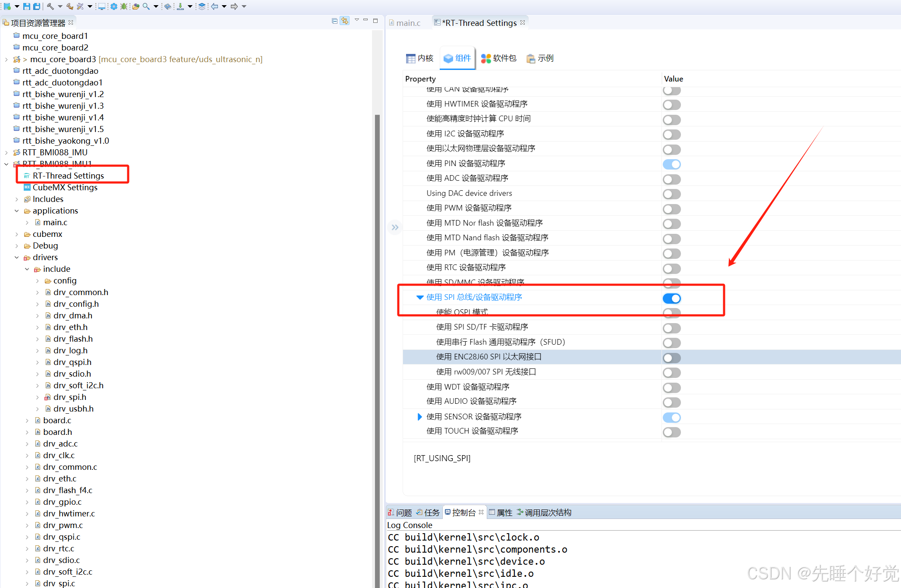The image size is (901, 588).
Task: Click the Save icon in toolbar
Action: (26, 6)
